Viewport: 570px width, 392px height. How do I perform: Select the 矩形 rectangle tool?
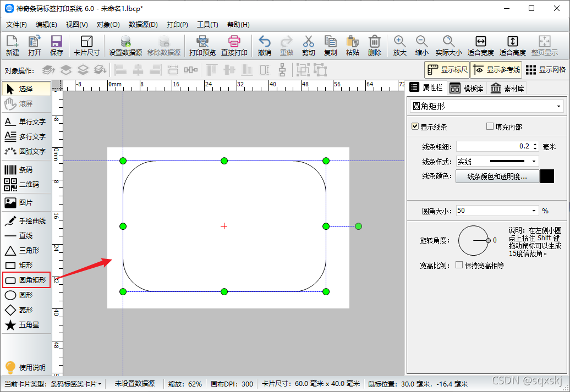click(26, 265)
